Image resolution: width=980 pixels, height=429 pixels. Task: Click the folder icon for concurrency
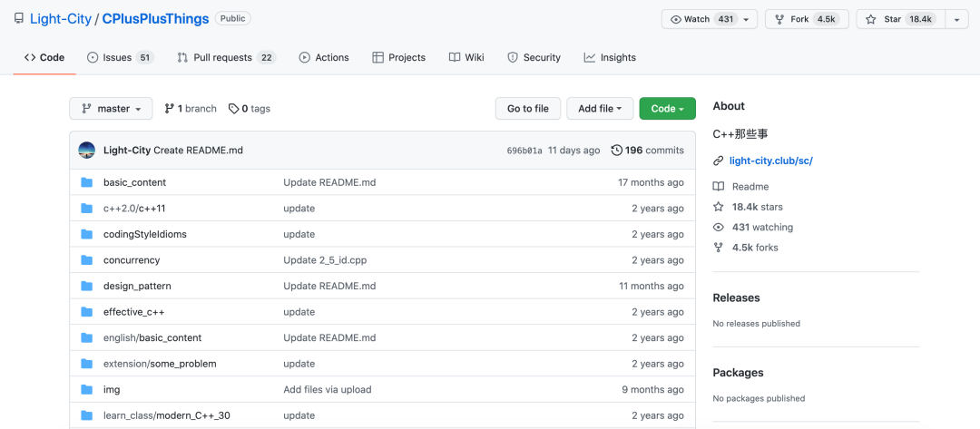tap(87, 259)
